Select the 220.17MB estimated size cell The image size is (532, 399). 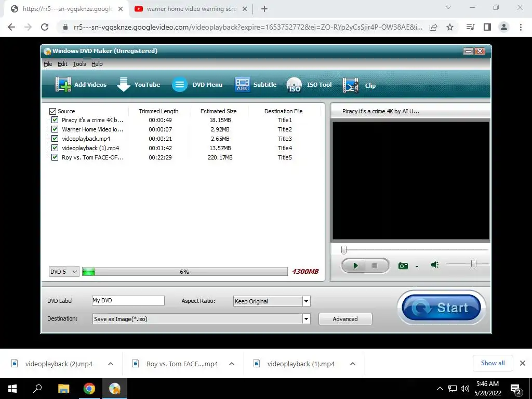pos(220,157)
